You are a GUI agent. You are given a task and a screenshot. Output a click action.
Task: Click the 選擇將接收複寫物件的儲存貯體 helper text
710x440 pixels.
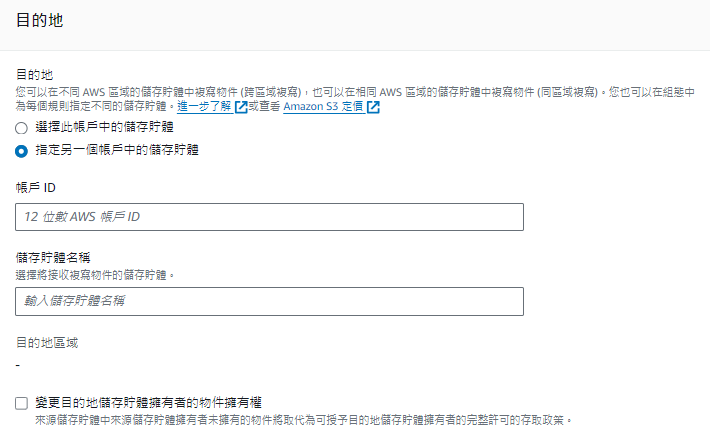(x=95, y=275)
